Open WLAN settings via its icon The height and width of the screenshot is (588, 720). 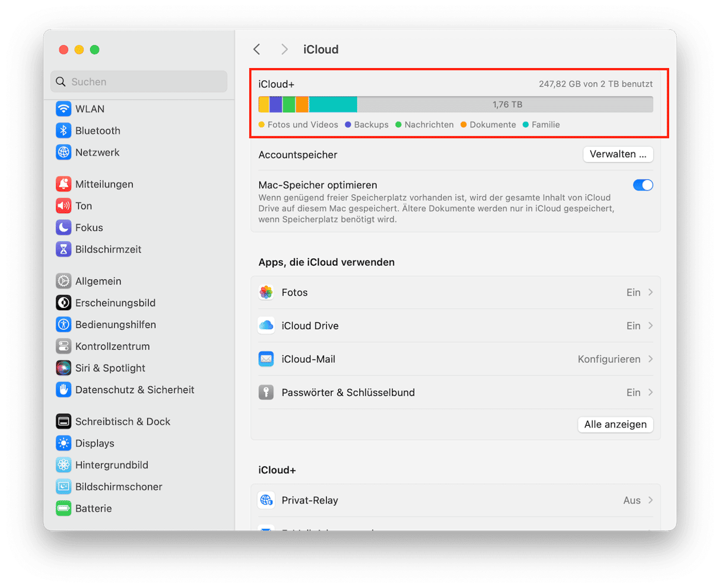[63, 109]
